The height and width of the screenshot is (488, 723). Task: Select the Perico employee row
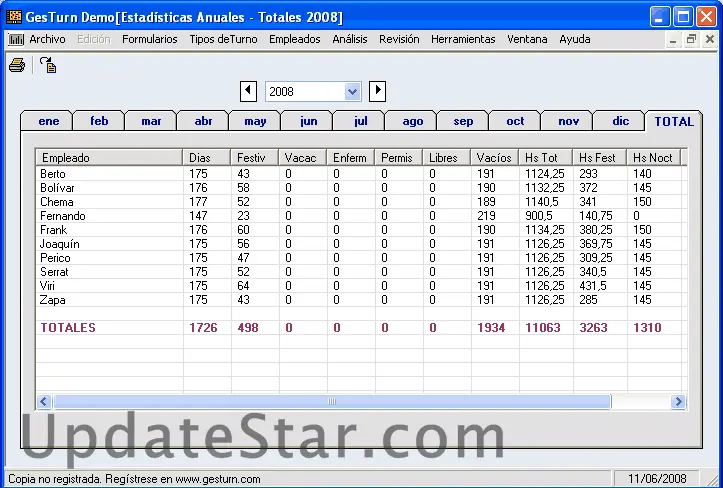(361, 258)
